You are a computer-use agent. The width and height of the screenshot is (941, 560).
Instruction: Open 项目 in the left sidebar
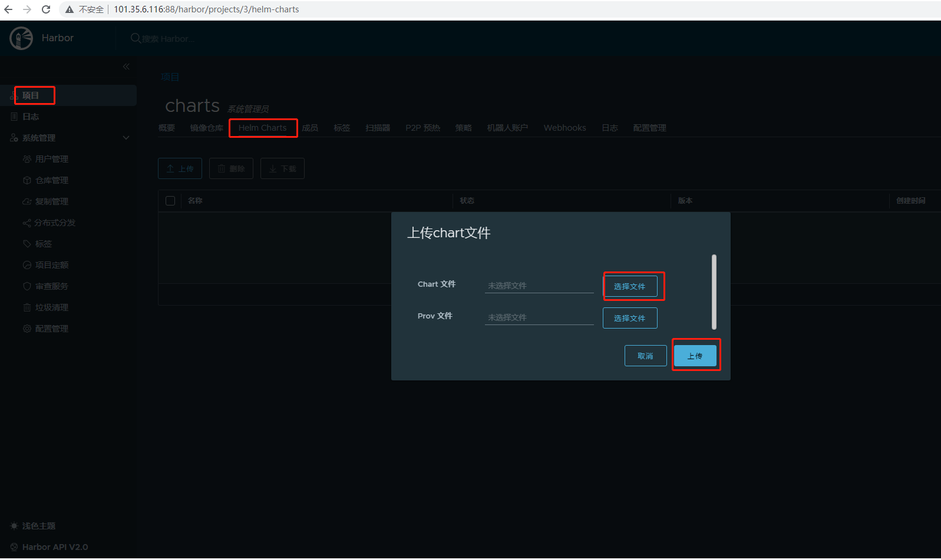click(x=31, y=95)
